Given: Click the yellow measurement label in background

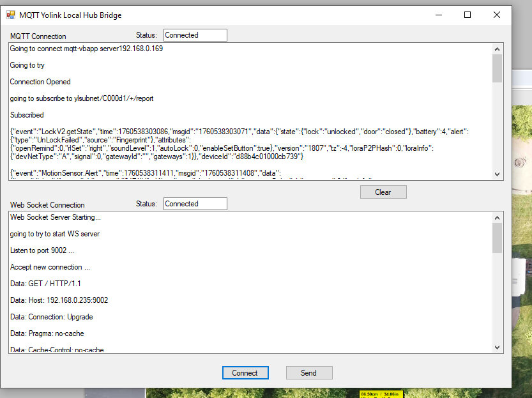Looking at the screenshot, I should point(381,394).
